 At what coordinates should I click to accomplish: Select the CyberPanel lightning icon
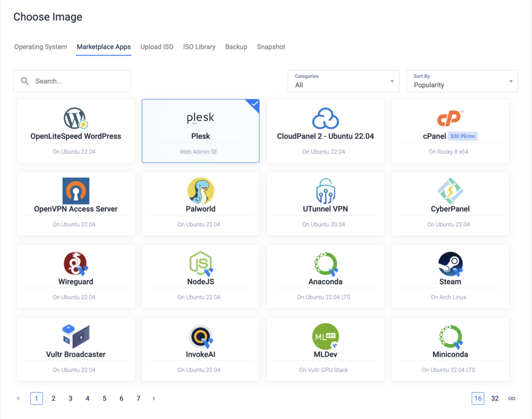[450, 191]
